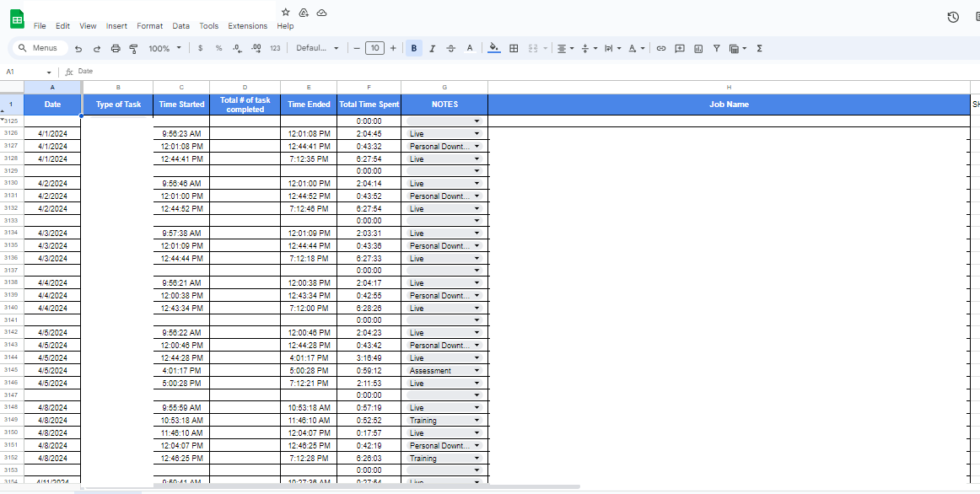Open empty NOTES dropdown in row 3129
980x494 pixels.
(x=477, y=171)
